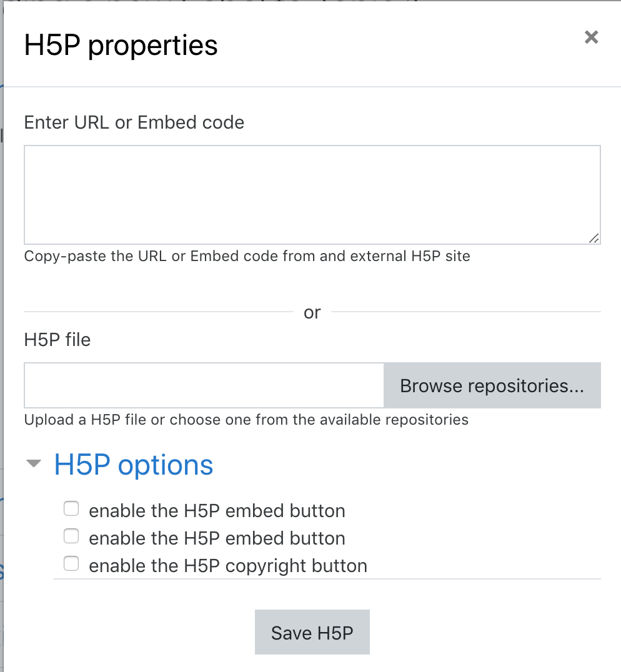Close the H5P properties dialog
This screenshot has height=672, width=621.
[591, 37]
